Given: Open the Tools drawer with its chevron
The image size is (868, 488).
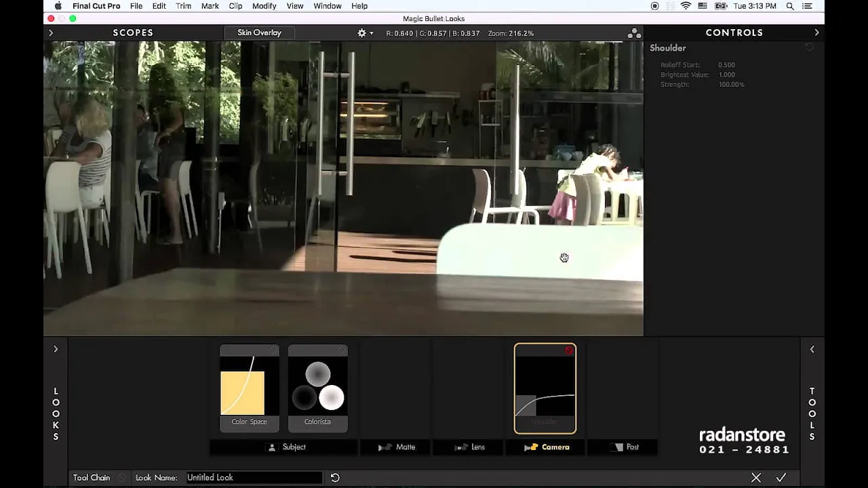Looking at the screenshot, I should point(812,349).
